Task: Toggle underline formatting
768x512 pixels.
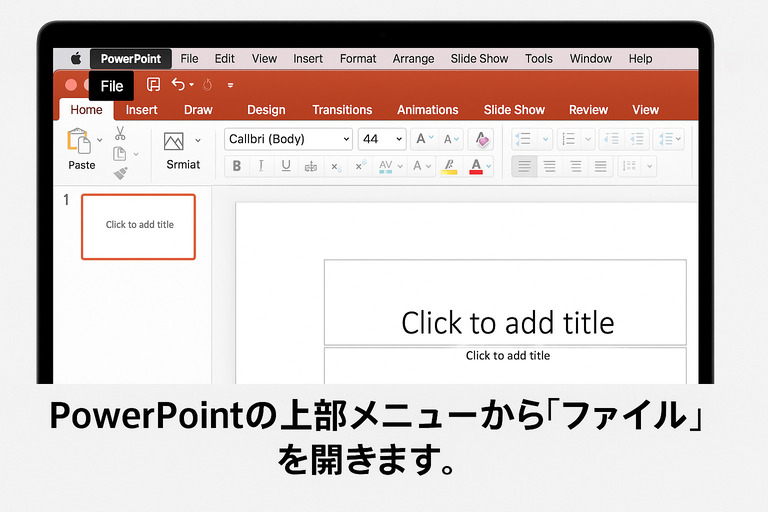Action: pos(286,166)
